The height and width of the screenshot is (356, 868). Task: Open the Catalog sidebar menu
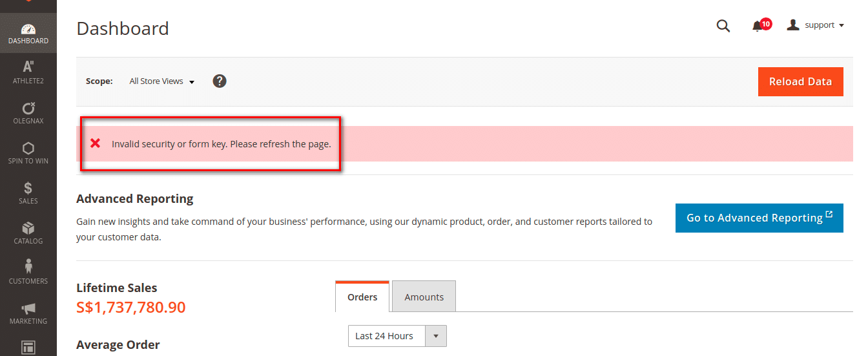point(28,233)
